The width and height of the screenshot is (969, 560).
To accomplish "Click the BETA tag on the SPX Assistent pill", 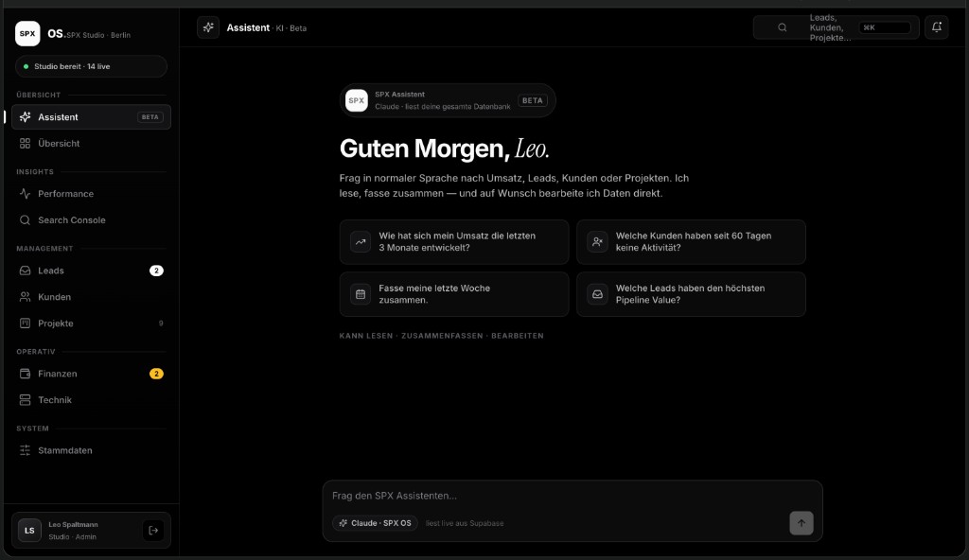I will [x=532, y=100].
